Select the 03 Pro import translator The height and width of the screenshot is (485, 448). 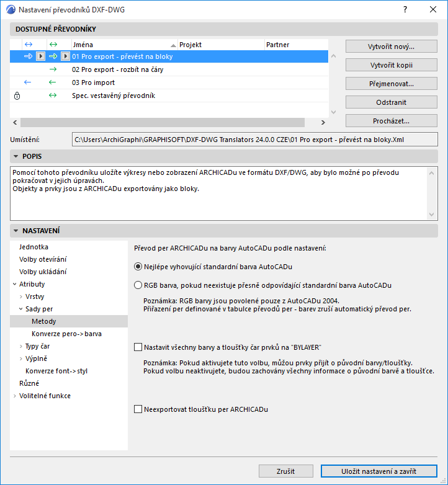click(x=169, y=82)
